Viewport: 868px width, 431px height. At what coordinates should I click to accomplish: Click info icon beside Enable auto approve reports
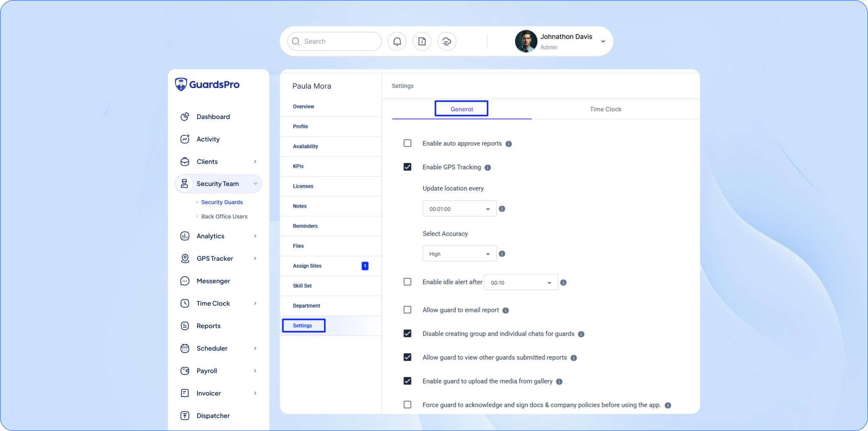pos(509,144)
